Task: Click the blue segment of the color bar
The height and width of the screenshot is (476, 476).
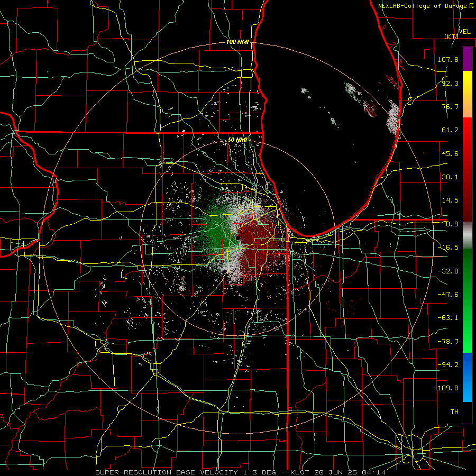Action: click(467, 377)
